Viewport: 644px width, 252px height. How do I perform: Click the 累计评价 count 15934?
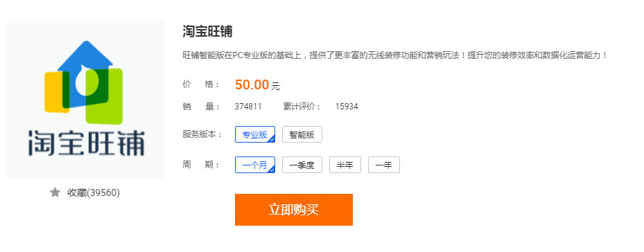pos(346,107)
